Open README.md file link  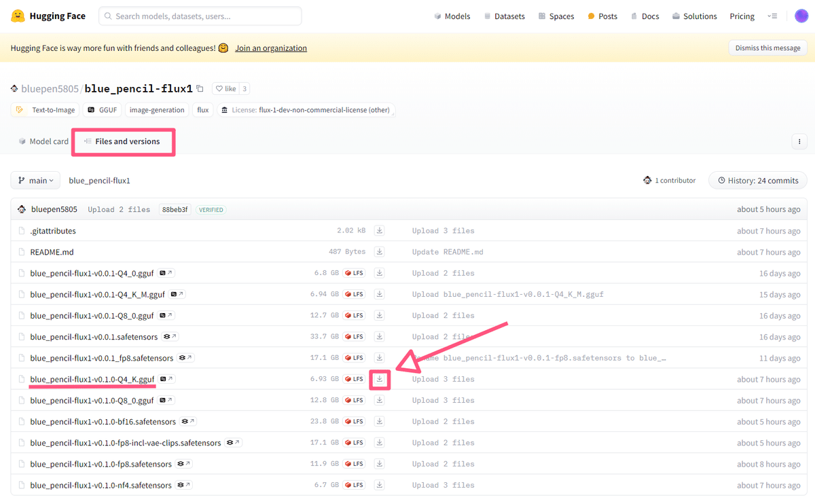pos(52,252)
